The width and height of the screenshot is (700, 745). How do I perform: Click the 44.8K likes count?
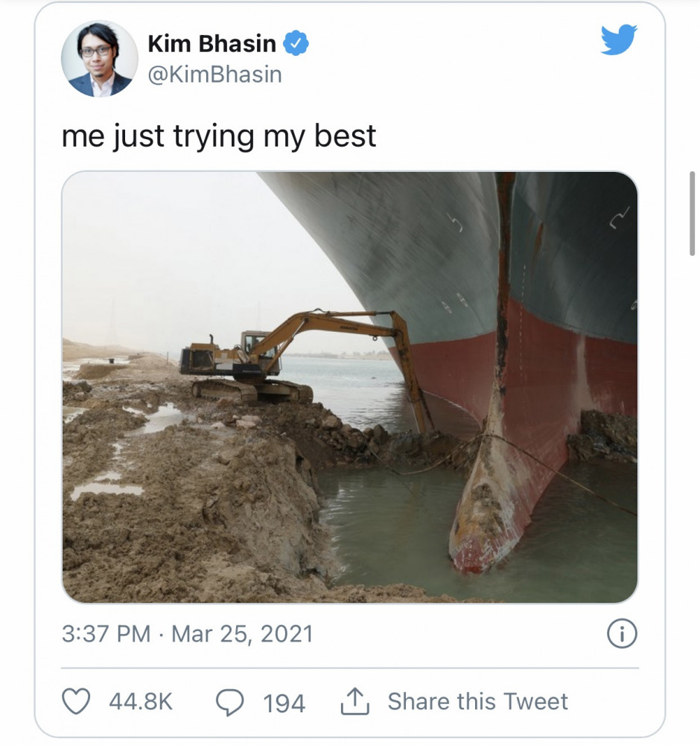click(141, 702)
